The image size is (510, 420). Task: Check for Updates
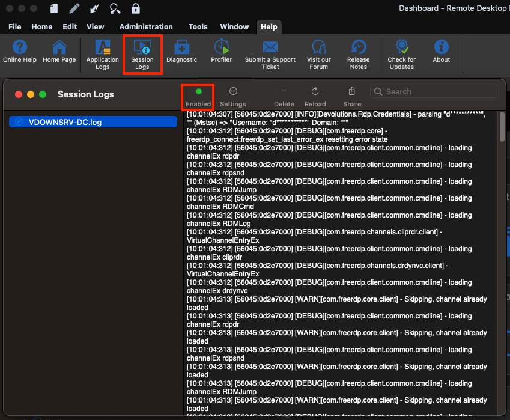pos(402,55)
